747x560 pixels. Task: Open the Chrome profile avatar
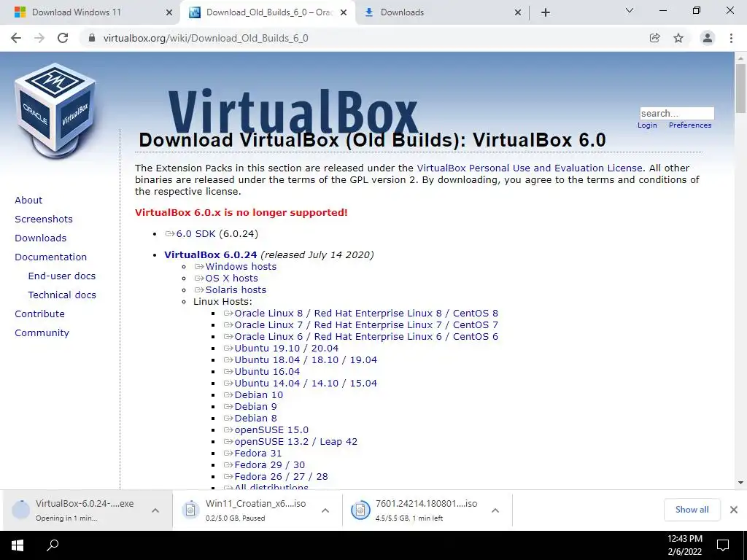(708, 38)
